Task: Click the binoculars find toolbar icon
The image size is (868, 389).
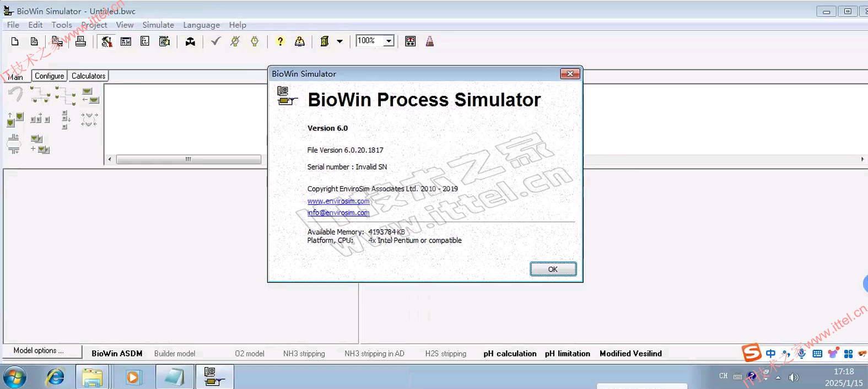Action: (190, 41)
